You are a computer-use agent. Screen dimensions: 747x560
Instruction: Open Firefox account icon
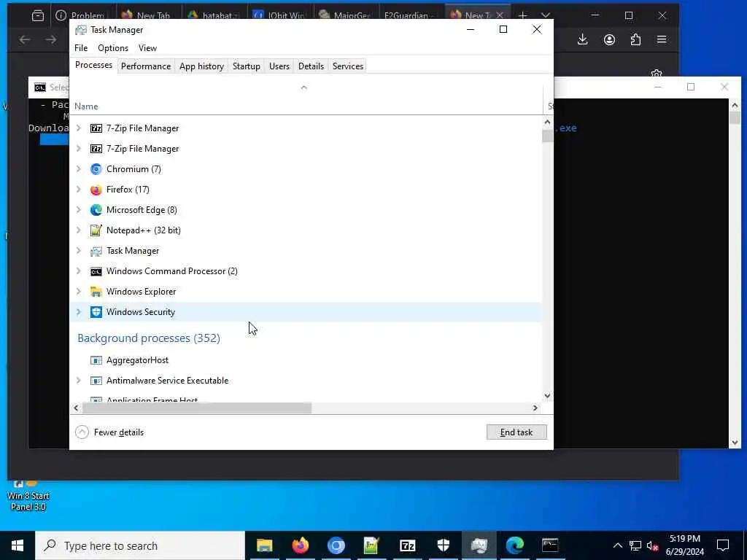point(609,39)
